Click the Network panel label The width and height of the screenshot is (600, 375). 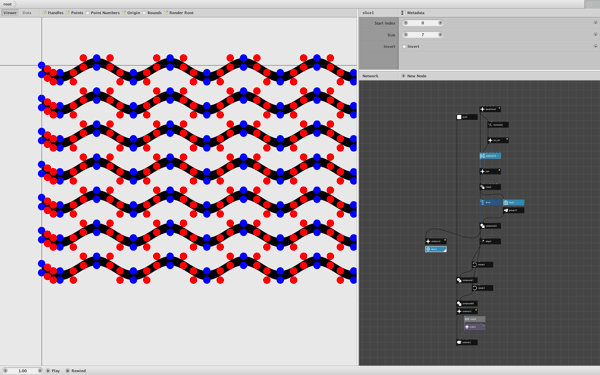click(370, 76)
